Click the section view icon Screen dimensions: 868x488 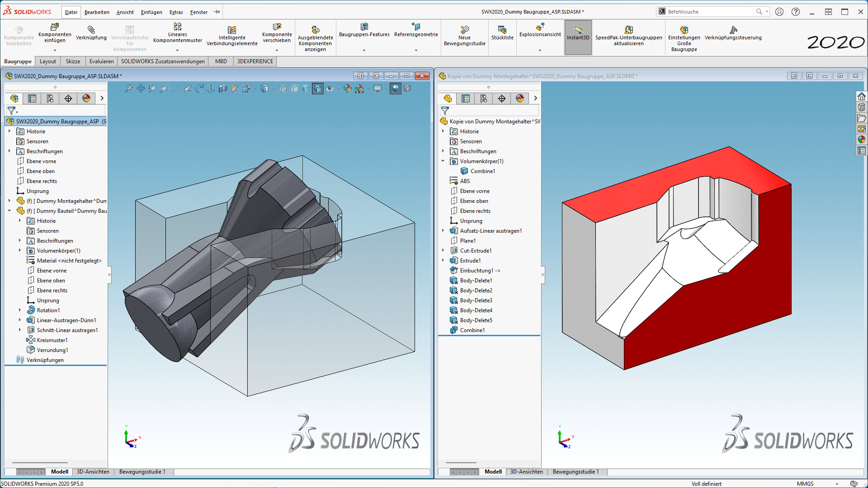point(223,89)
